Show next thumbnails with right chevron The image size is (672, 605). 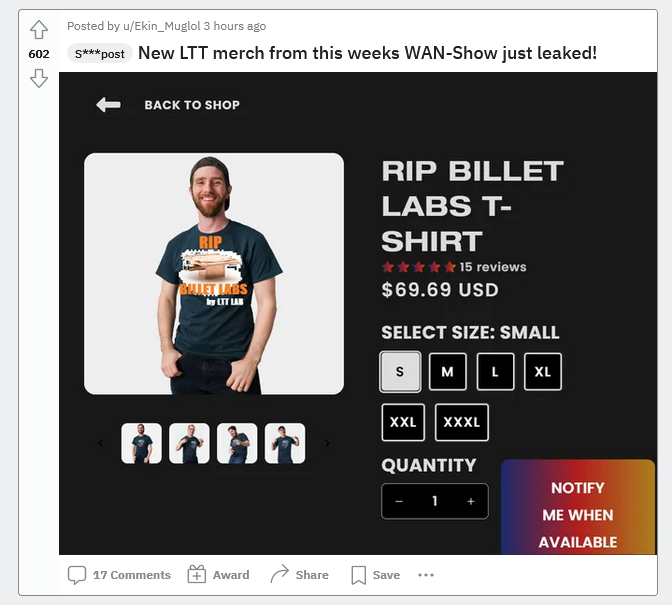pyautogui.click(x=327, y=443)
